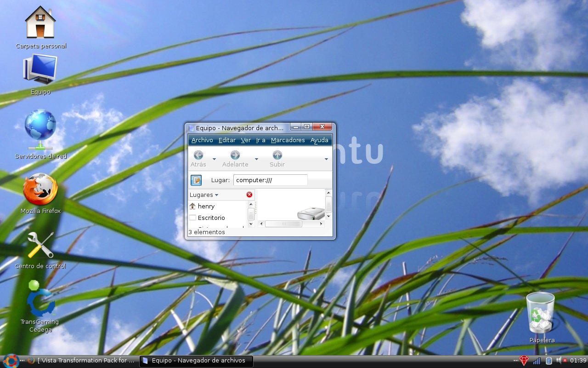
Task: Click the sidebar scroll up arrow
Action: click(x=251, y=204)
